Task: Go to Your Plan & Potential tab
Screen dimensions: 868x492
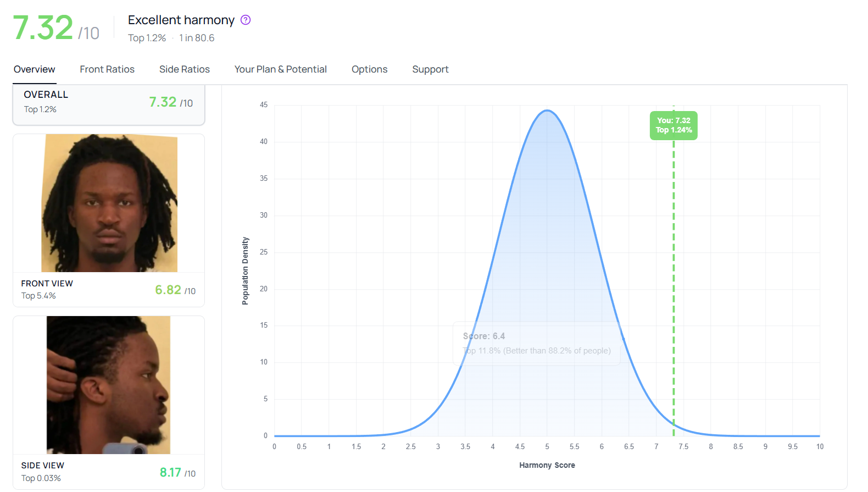Action: tap(280, 69)
